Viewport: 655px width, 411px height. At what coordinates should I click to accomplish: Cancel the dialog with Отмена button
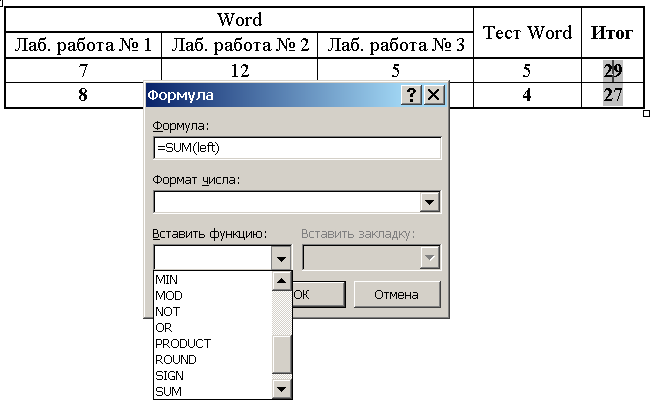[x=397, y=294]
